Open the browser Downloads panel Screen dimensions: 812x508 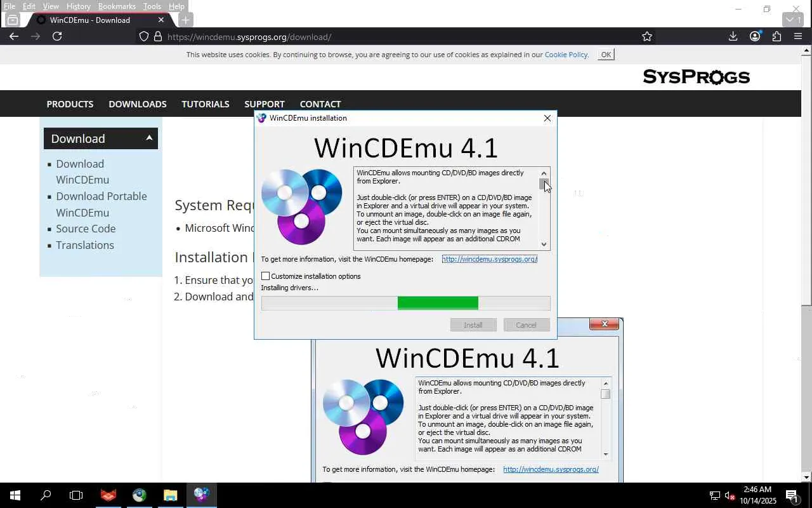click(x=733, y=36)
